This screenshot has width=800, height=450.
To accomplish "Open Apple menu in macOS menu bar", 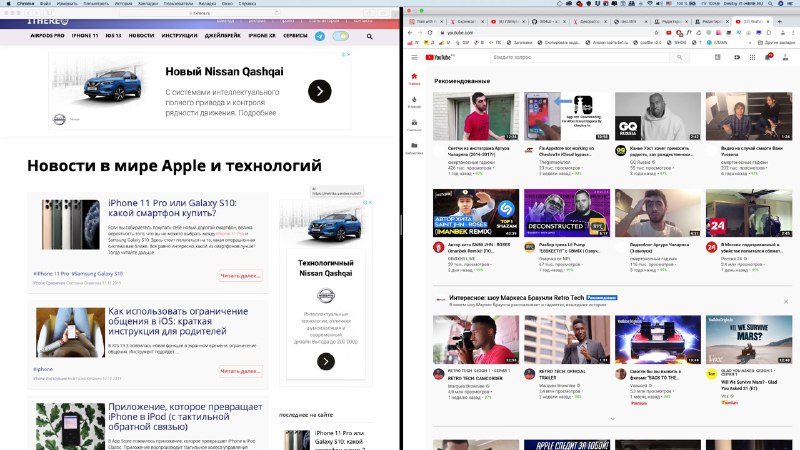I will coord(8,3).
